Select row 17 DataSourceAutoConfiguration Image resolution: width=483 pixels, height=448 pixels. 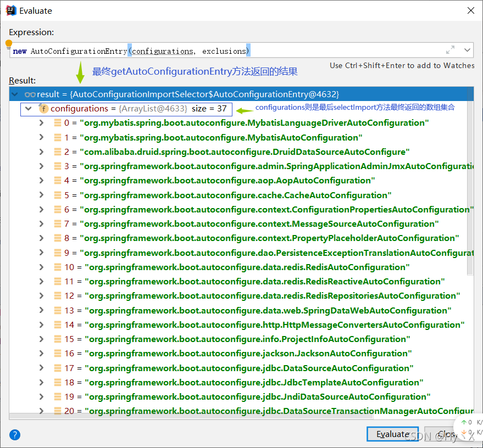tap(241, 368)
